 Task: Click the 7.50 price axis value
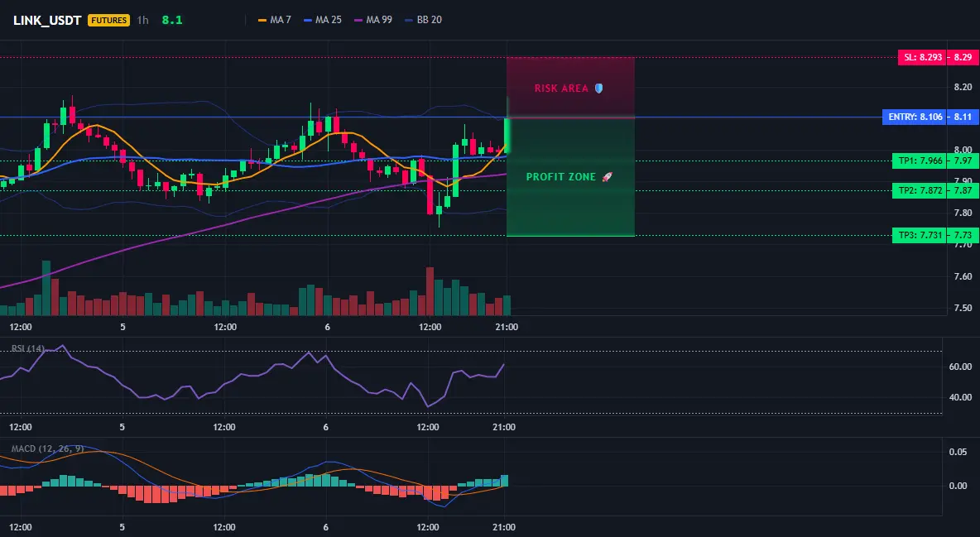coord(963,308)
